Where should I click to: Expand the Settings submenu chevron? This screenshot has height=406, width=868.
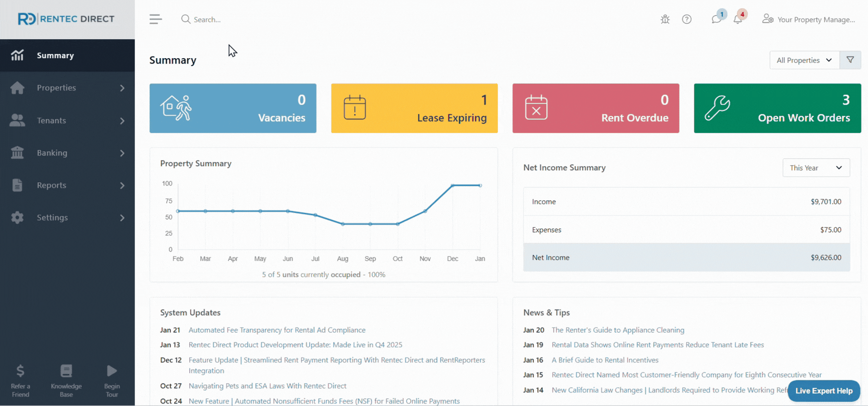point(122,217)
